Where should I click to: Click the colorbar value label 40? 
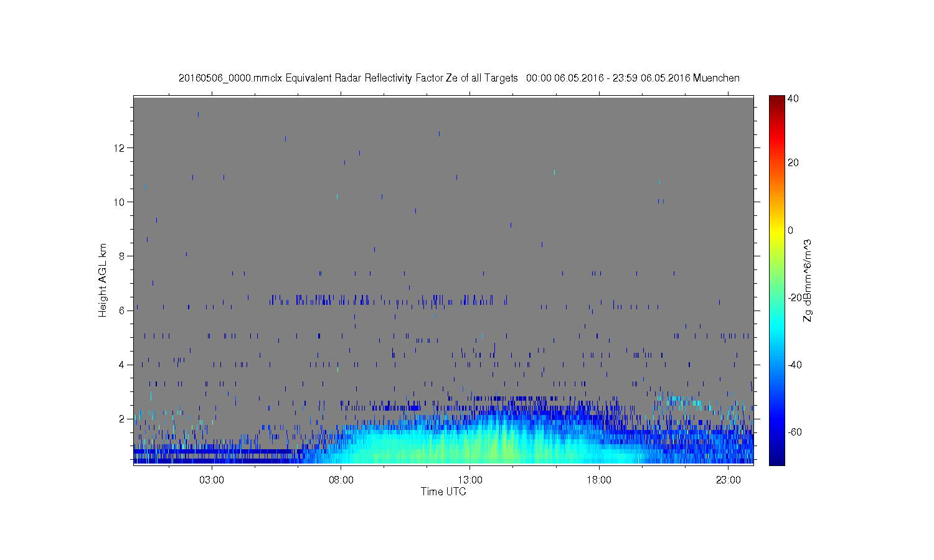click(793, 99)
